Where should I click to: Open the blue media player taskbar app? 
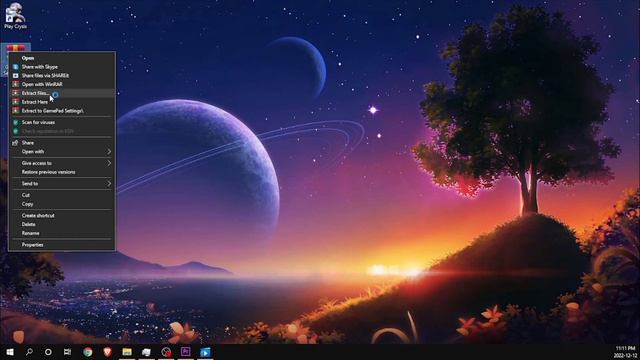[x=205, y=352]
